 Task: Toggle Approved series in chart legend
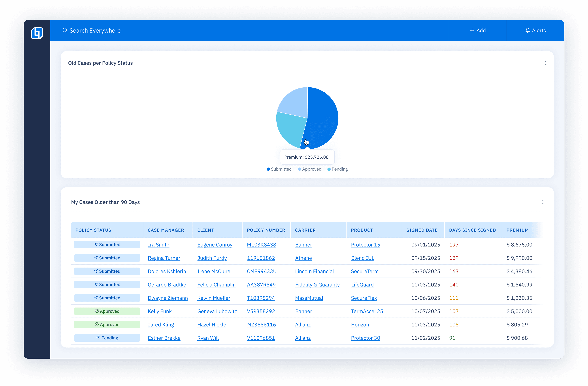point(310,169)
